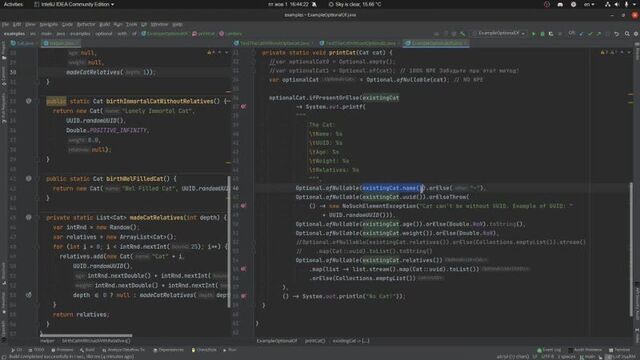Open the CheckStyle tool window
This screenshot has width=640, height=360.
pos(204,350)
